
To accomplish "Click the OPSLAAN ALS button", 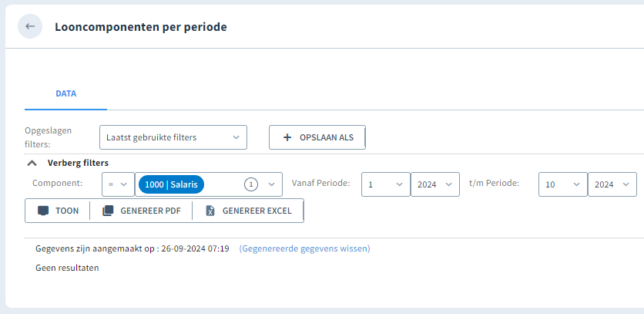I will click(x=317, y=137).
